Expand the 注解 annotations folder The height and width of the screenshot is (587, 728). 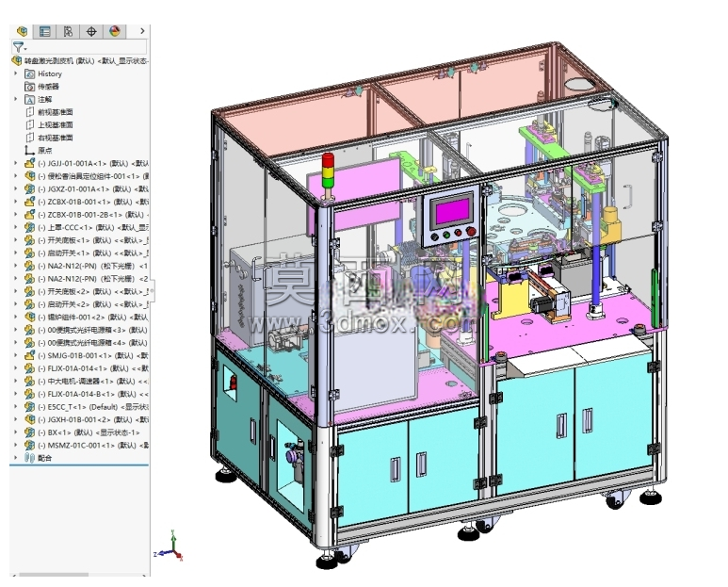15,99
